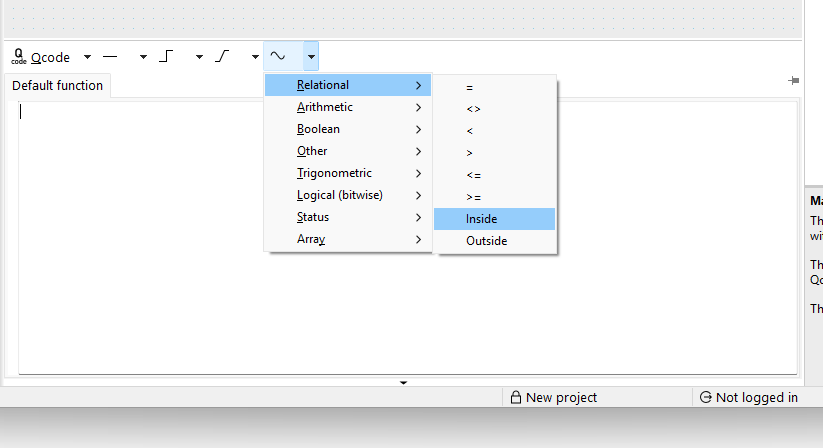Open the Boolean submenu
The image size is (823, 448).
[x=348, y=129]
